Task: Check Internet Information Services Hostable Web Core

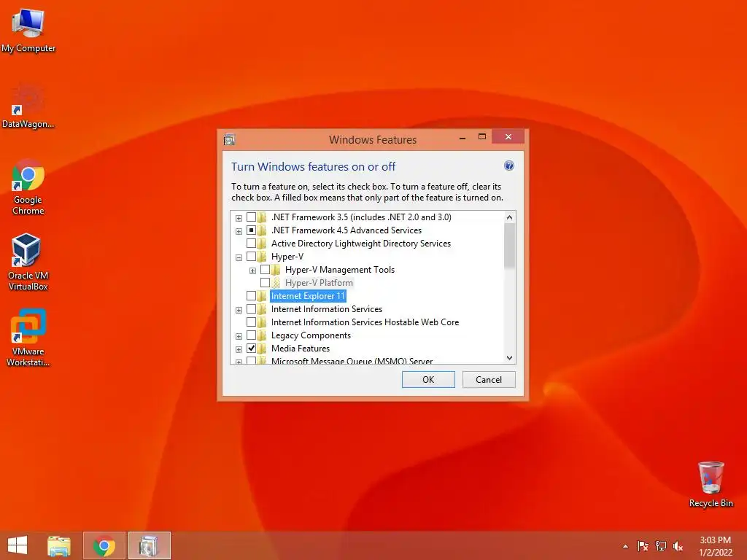Action: [x=251, y=322]
